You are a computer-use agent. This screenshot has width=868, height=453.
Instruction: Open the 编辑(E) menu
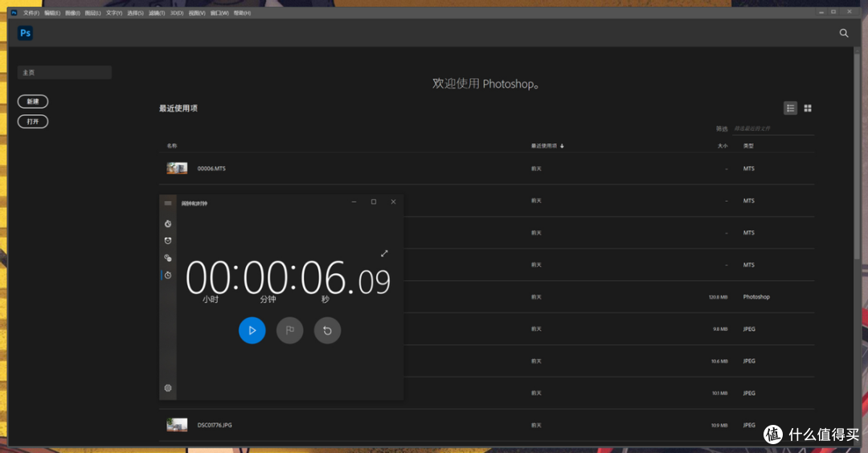click(x=52, y=13)
